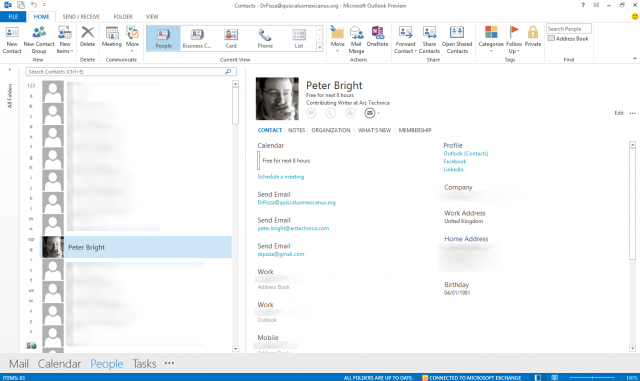Viewport: 640px width, 381px height.
Task: Start video call with Peter Bright
Action: (350, 113)
